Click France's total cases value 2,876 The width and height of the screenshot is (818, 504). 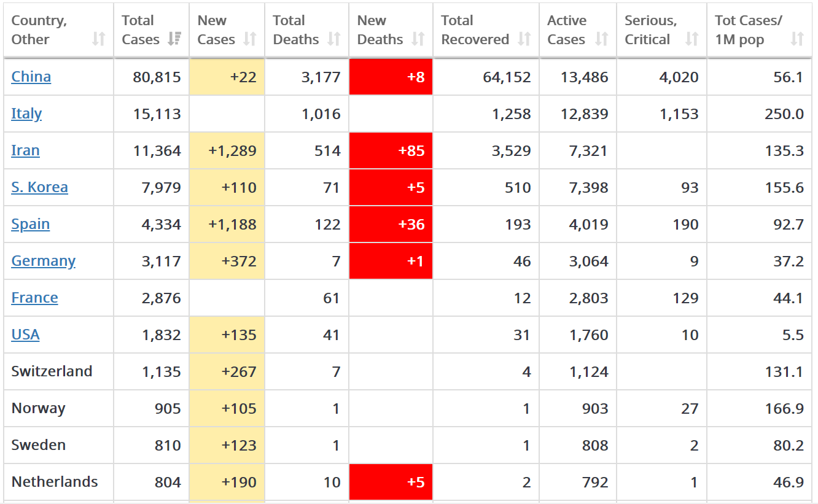click(x=161, y=298)
